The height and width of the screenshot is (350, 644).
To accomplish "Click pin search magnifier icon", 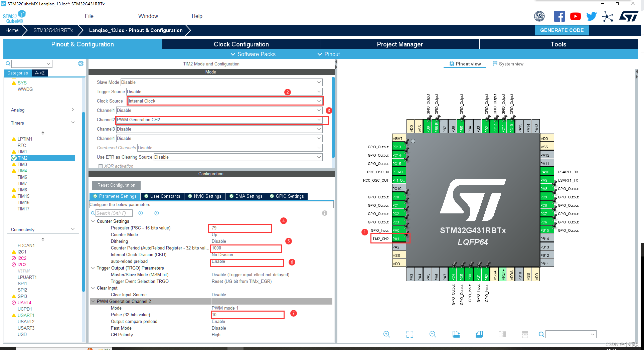I will (x=541, y=334).
